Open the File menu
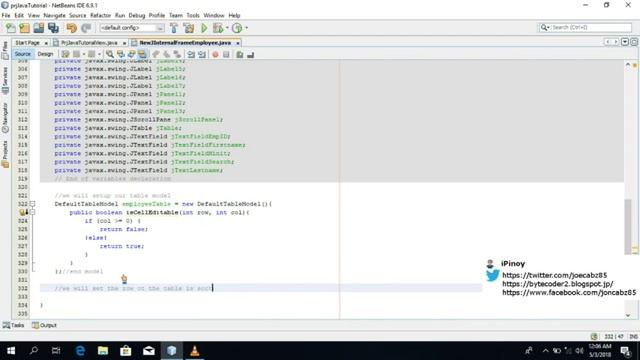 coord(6,16)
